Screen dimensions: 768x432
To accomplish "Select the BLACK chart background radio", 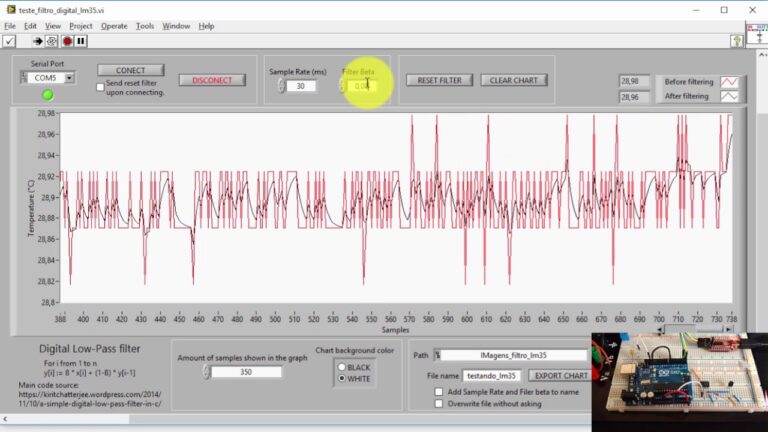I will point(342,367).
